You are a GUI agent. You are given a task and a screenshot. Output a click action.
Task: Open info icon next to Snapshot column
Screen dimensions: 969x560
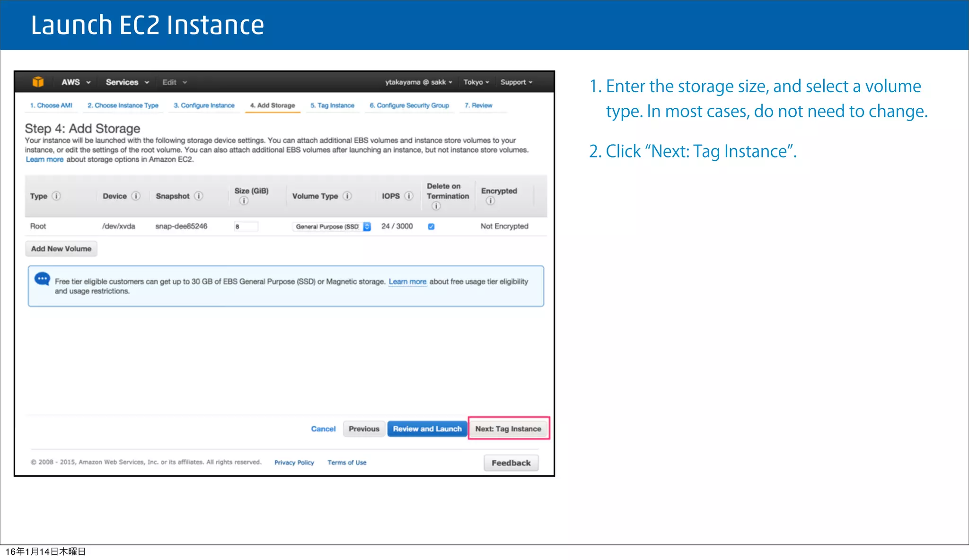[199, 196]
